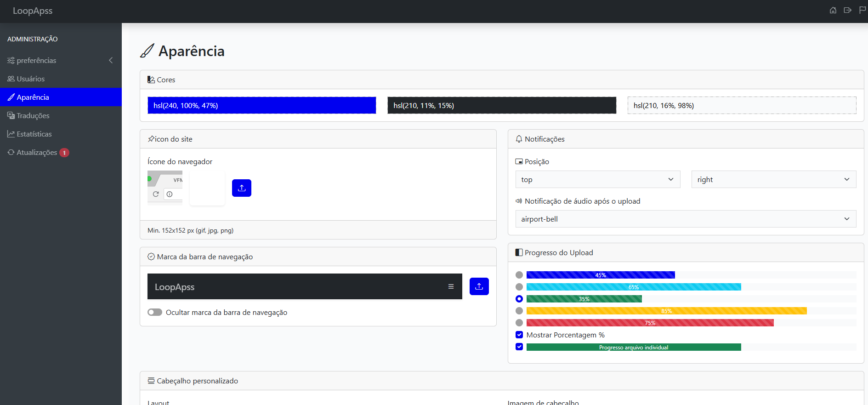Click the yellow 85% progress bar
The height and width of the screenshot is (405, 868).
(667, 311)
